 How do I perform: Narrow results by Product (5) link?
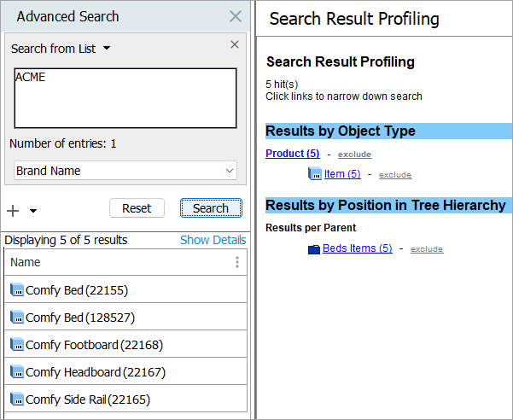click(x=293, y=154)
